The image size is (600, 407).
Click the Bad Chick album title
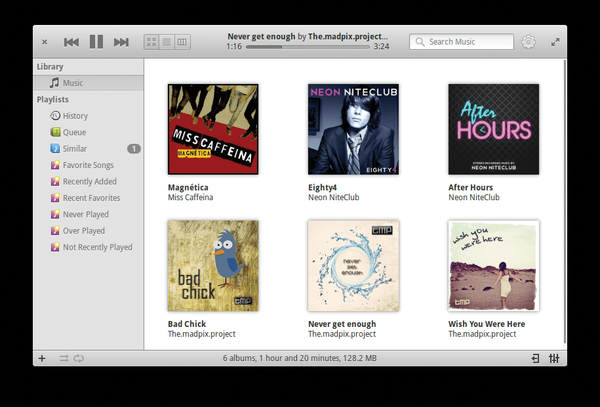point(187,324)
